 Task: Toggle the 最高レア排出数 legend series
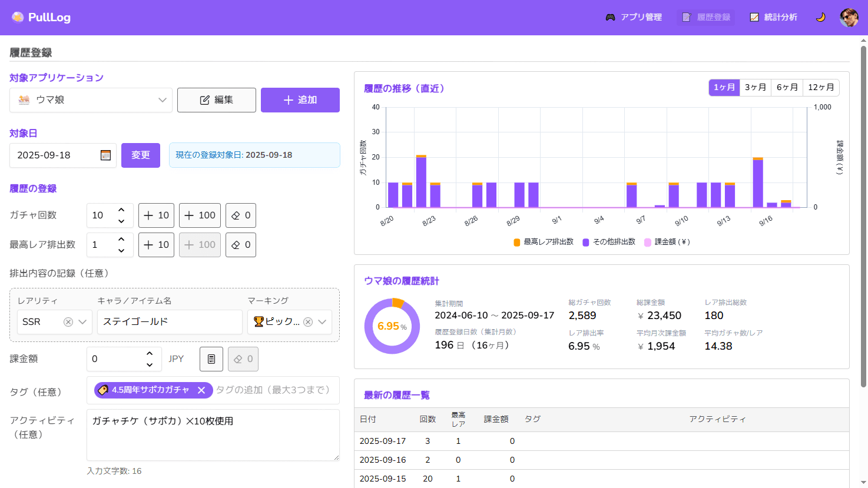[543, 242]
